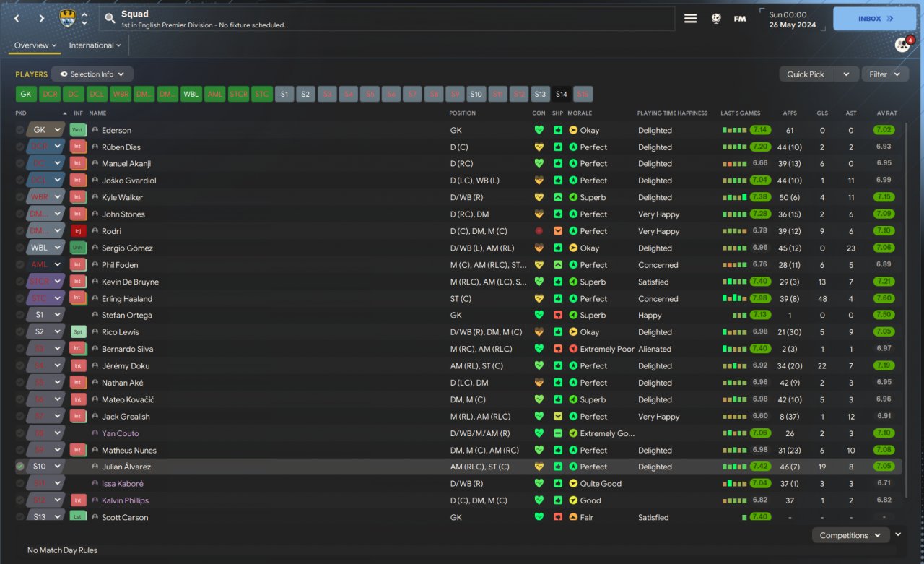Click the player icon beside Kevin De Bruyne
The width and height of the screenshot is (924, 564).
click(95, 282)
